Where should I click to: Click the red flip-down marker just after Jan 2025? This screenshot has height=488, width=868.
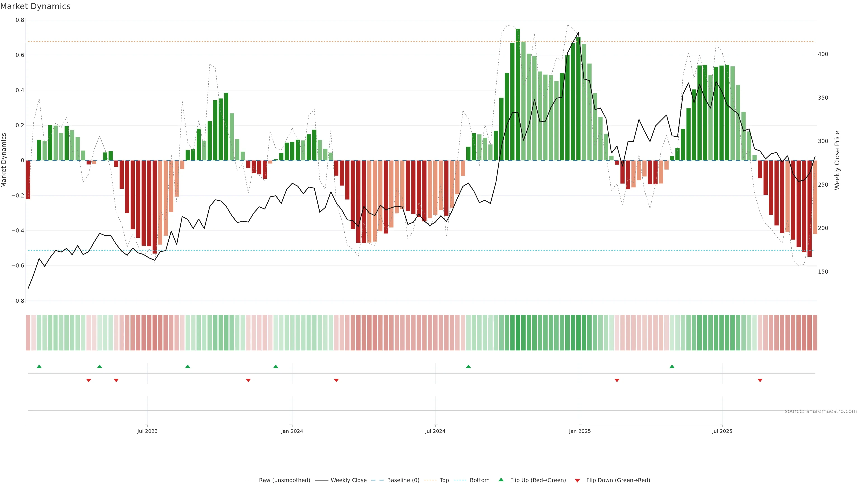coord(617,380)
